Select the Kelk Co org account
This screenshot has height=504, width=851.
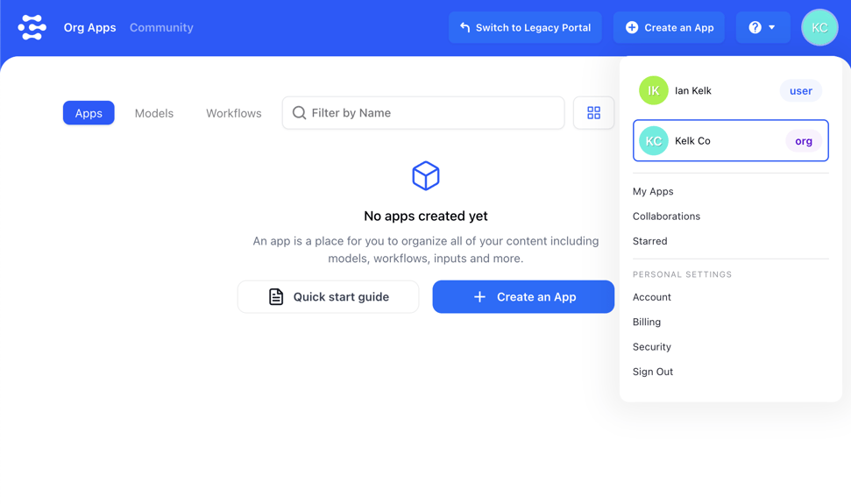(730, 141)
